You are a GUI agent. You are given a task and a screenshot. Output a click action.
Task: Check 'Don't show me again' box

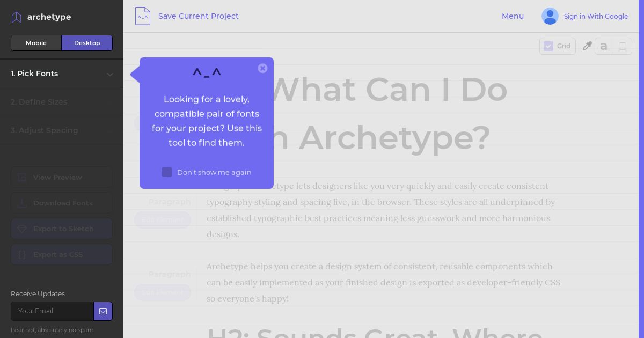pos(167,172)
